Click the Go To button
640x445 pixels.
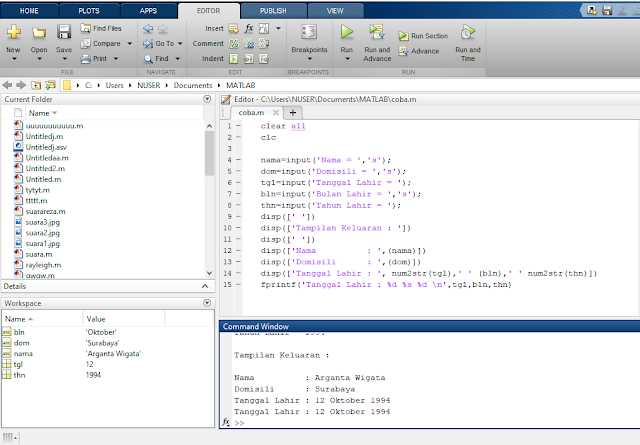(158, 43)
